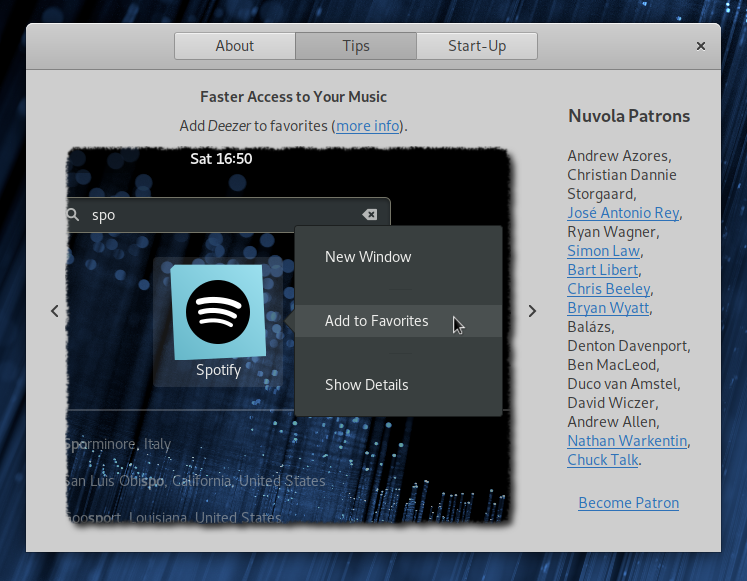Click the patron name 'Ben MacLeod'
Viewport: 747px width, 581px height.
612,365
